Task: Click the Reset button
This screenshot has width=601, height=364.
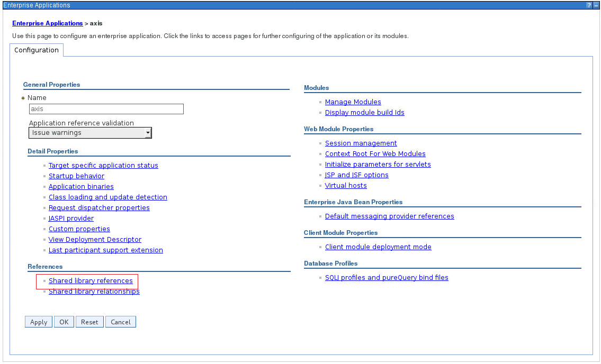Action: pos(89,322)
